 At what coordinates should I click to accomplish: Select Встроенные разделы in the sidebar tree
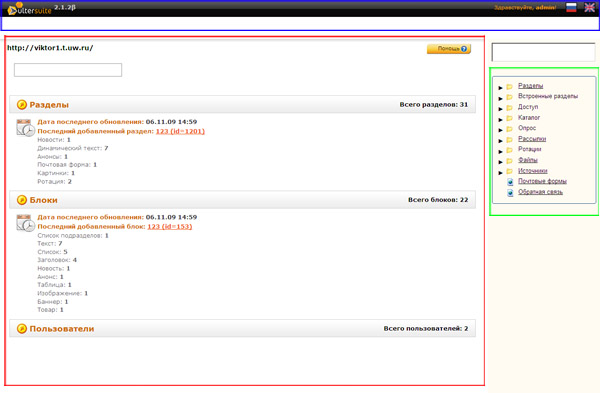pos(548,96)
